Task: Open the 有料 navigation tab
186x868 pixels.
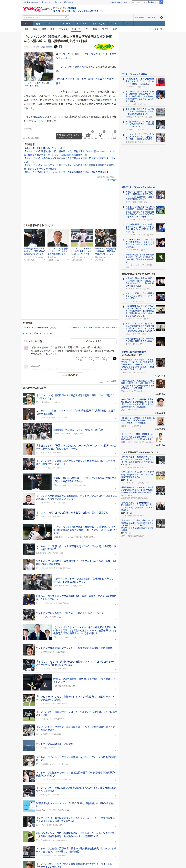Action: click(x=129, y=24)
